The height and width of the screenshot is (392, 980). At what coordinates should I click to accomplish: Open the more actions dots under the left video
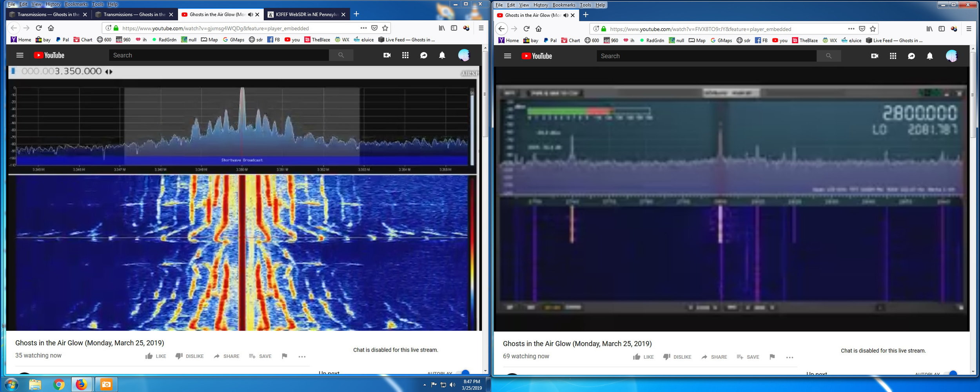point(302,356)
